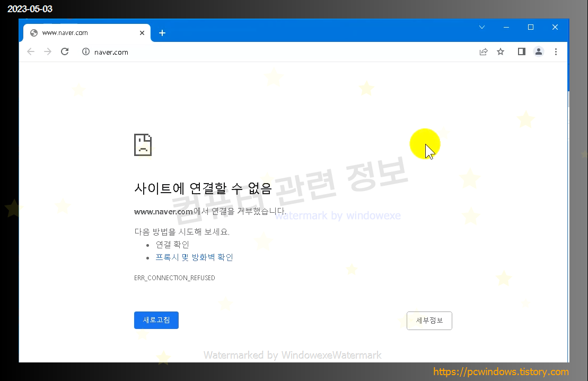
Task: Click the 세부정보 button
Action: pyautogui.click(x=429, y=321)
